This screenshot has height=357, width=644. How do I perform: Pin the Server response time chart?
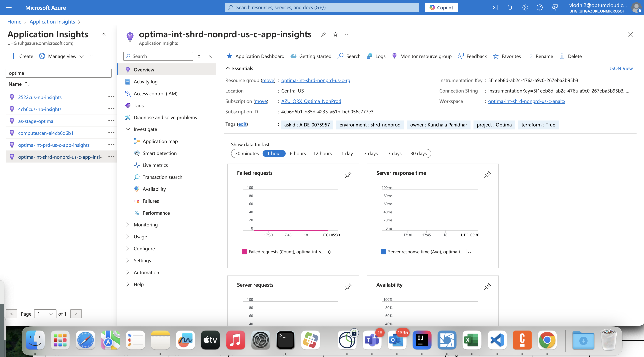tap(487, 175)
